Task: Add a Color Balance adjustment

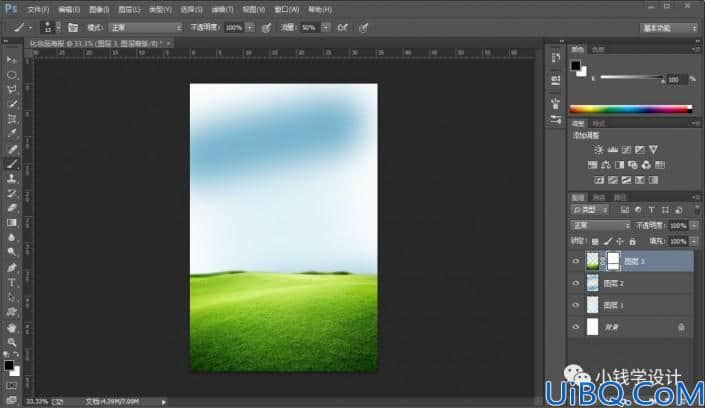Action: (x=606, y=165)
